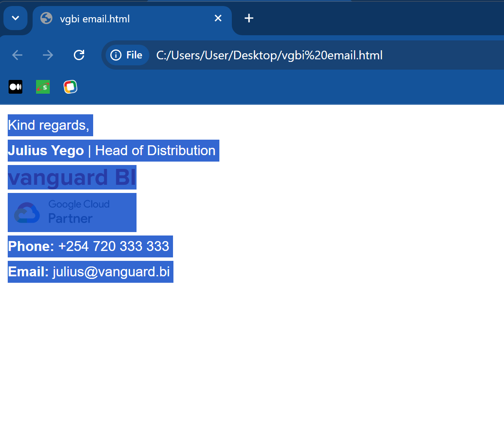View site info via File chip
This screenshot has height=422, width=504.
tap(127, 55)
